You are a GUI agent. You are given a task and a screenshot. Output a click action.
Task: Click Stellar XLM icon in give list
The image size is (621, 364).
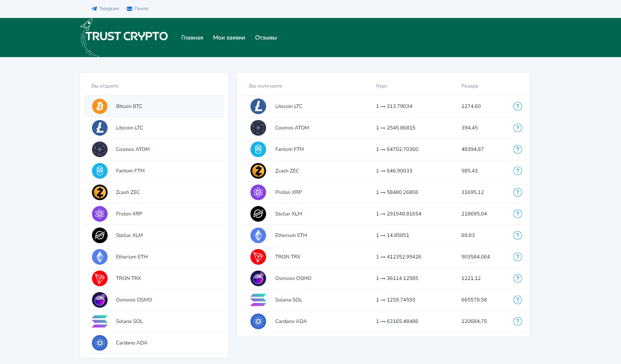pos(100,235)
